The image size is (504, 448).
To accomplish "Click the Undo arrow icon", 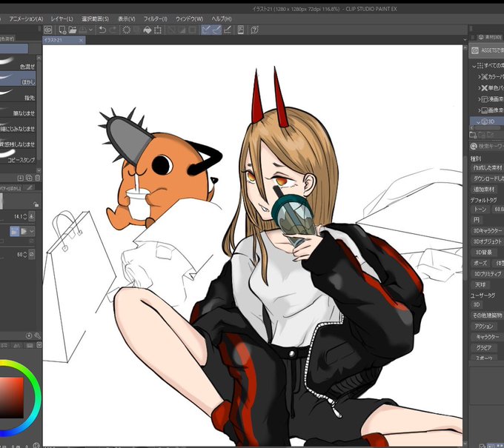I will click(x=102, y=30).
